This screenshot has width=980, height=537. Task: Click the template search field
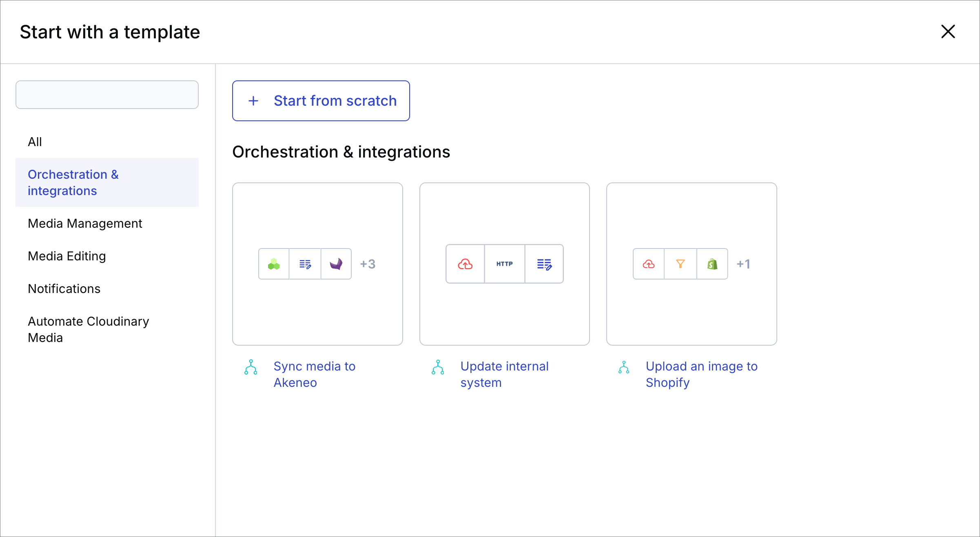click(107, 95)
